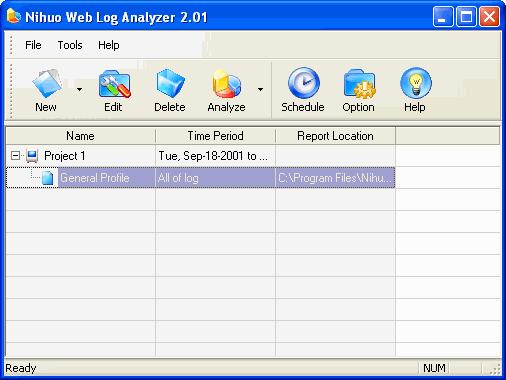Viewport: 506px width, 380px height.
Task: Select the General Profile row
Action: [201, 178]
